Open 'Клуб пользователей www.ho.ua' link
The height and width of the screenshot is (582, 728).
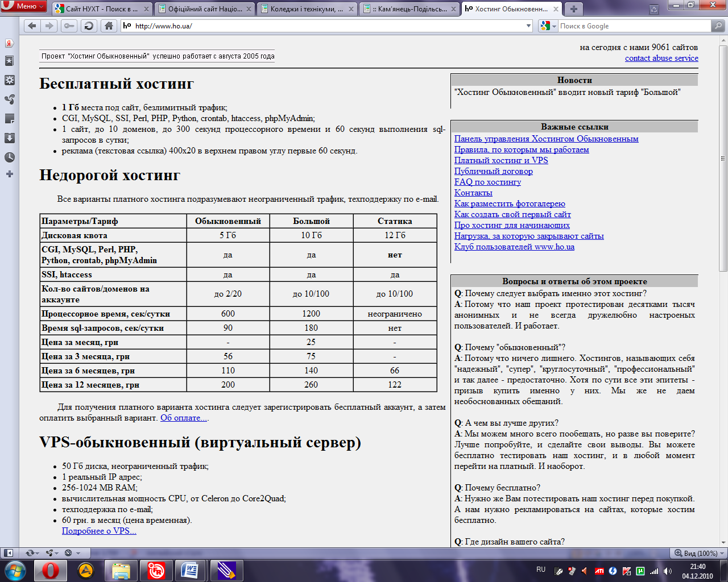514,247
